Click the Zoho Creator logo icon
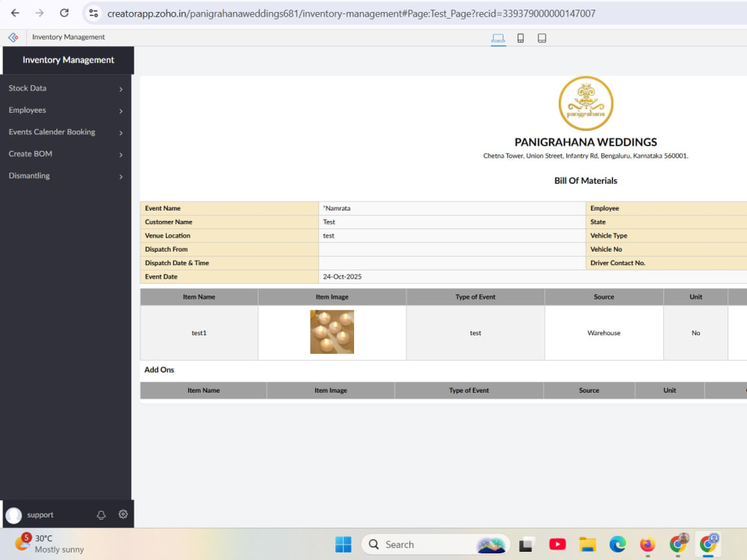 (x=13, y=37)
